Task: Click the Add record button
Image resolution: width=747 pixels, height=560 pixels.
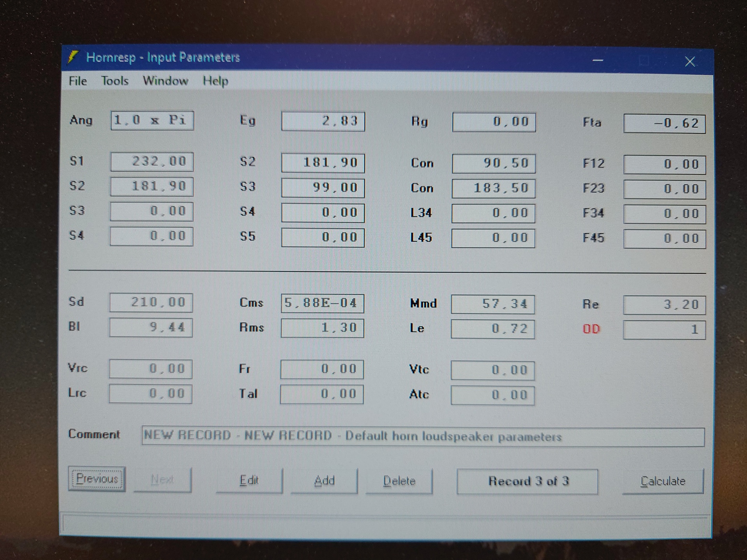Action: 324,481
